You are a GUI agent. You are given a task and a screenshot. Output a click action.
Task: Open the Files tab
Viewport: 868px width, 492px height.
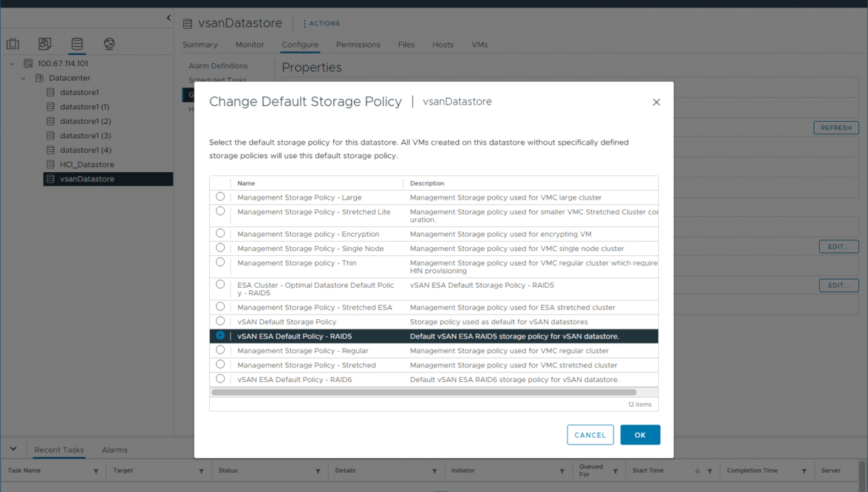(407, 45)
